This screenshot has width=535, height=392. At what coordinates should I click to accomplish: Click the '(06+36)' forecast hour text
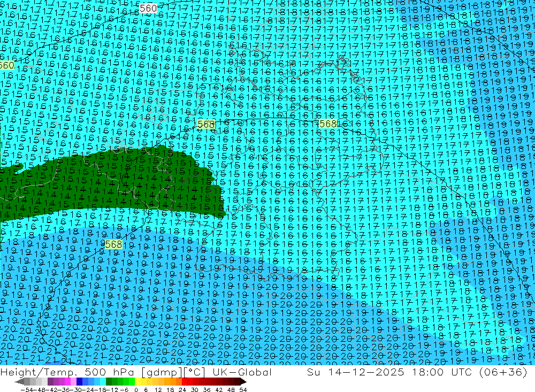coord(503,372)
